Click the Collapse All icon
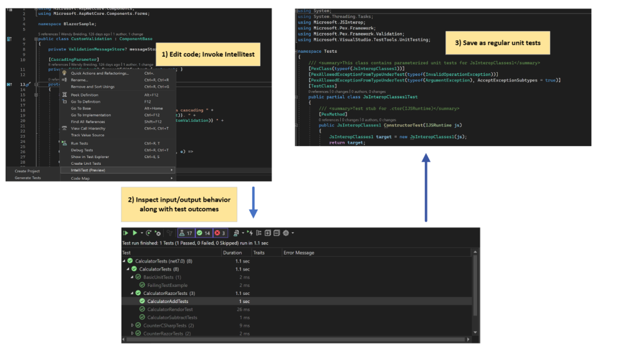The image size is (623, 364). click(x=277, y=233)
